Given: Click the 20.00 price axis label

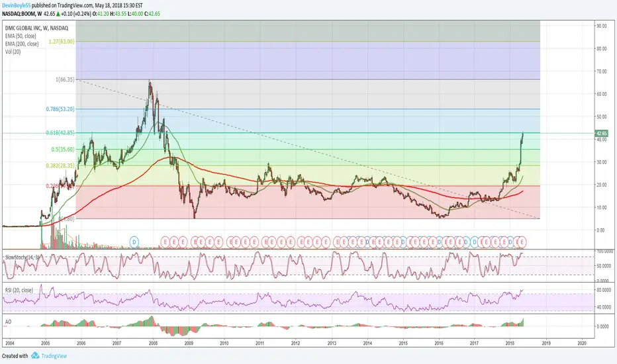Looking at the screenshot, I should [x=602, y=185].
